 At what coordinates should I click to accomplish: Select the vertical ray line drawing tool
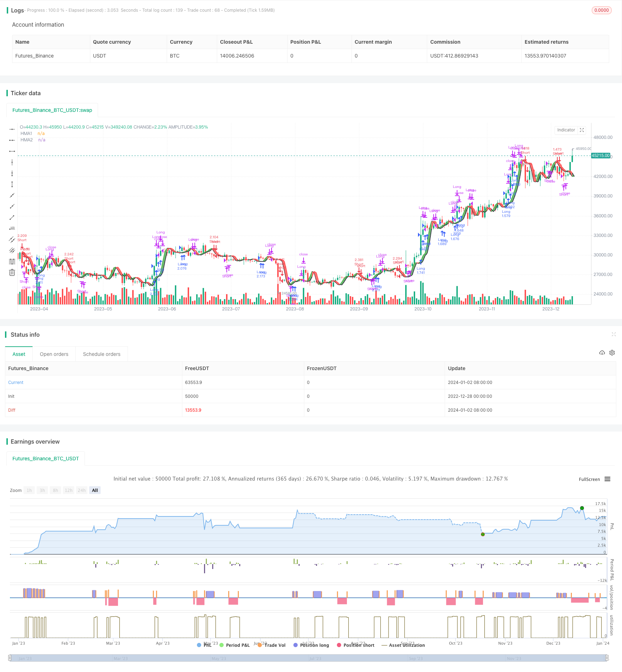click(12, 173)
